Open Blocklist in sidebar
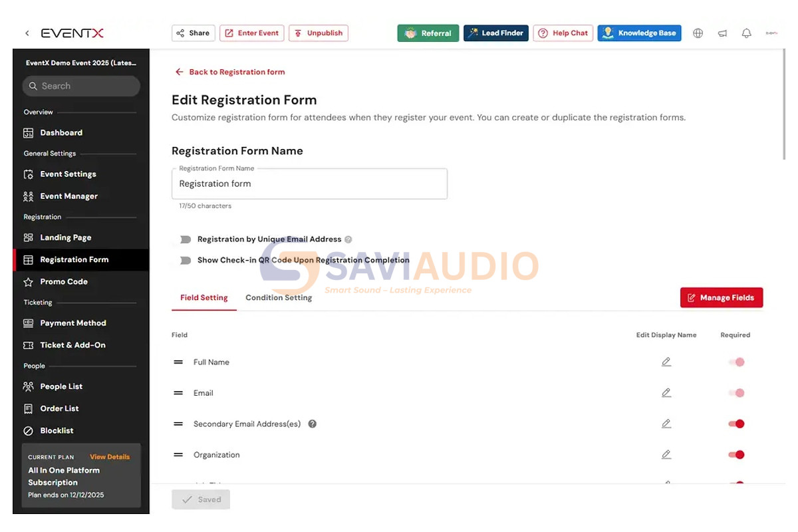Screen dimensions: 798x532 click(81, 431)
